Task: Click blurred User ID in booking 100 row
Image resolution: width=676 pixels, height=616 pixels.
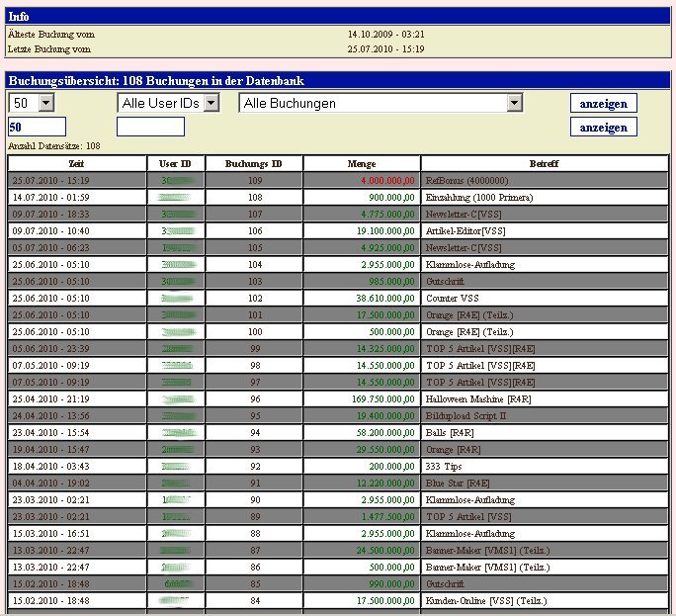Action: [x=179, y=331]
